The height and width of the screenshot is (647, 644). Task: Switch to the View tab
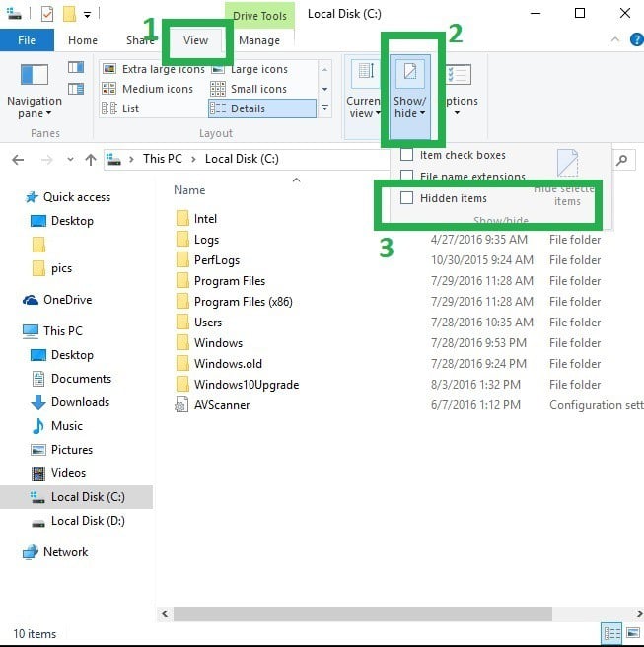[x=196, y=40]
